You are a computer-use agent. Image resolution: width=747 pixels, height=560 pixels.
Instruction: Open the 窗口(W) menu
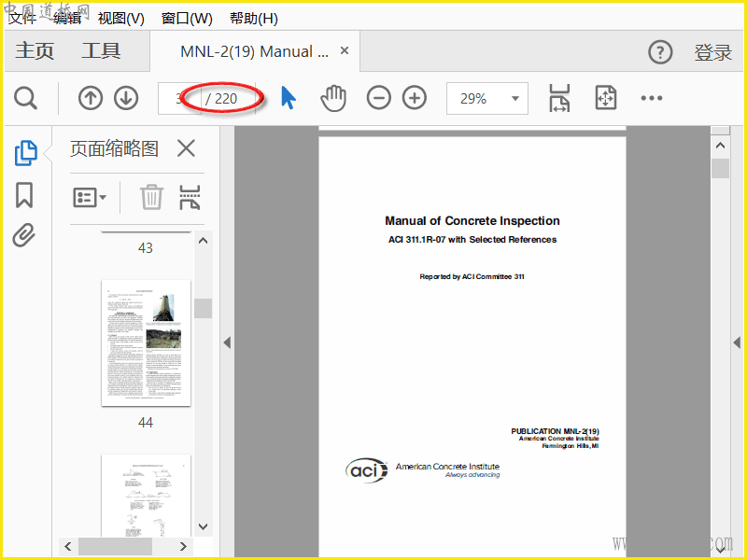187,18
